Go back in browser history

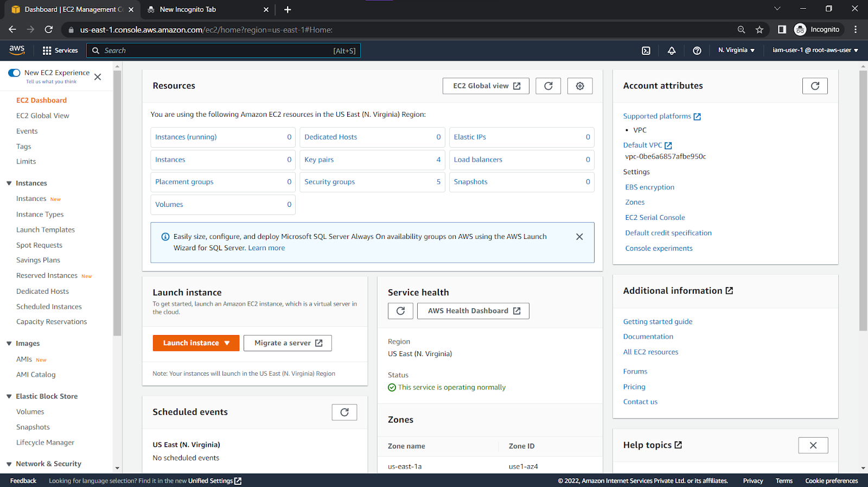(12, 29)
